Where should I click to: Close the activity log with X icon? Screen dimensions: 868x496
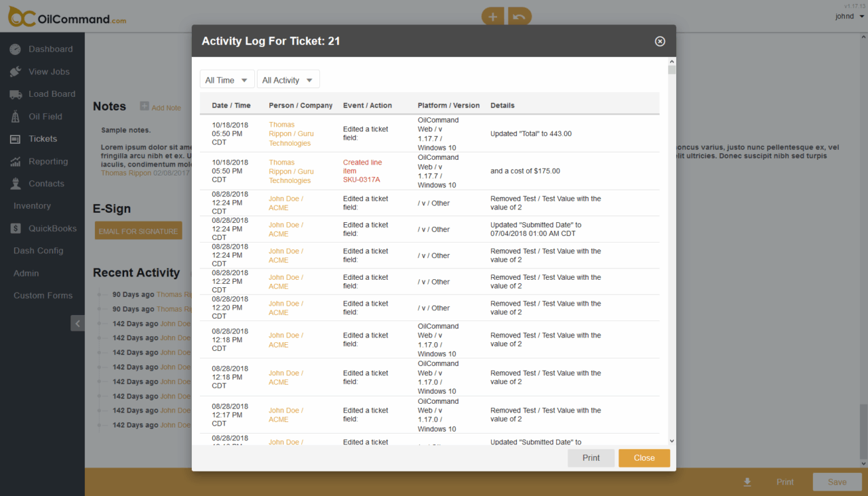[x=660, y=41]
